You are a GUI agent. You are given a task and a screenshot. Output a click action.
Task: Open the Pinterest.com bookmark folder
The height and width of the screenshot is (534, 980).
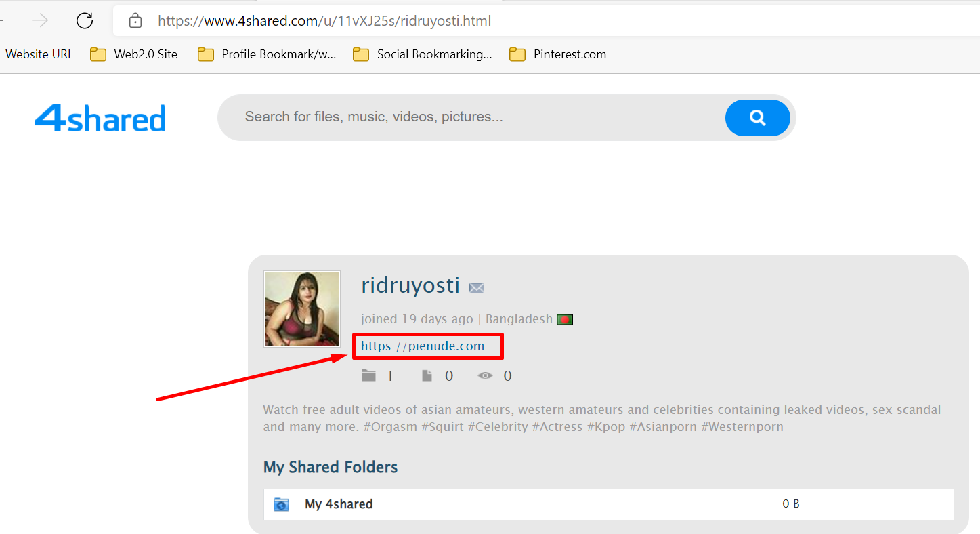coord(558,54)
